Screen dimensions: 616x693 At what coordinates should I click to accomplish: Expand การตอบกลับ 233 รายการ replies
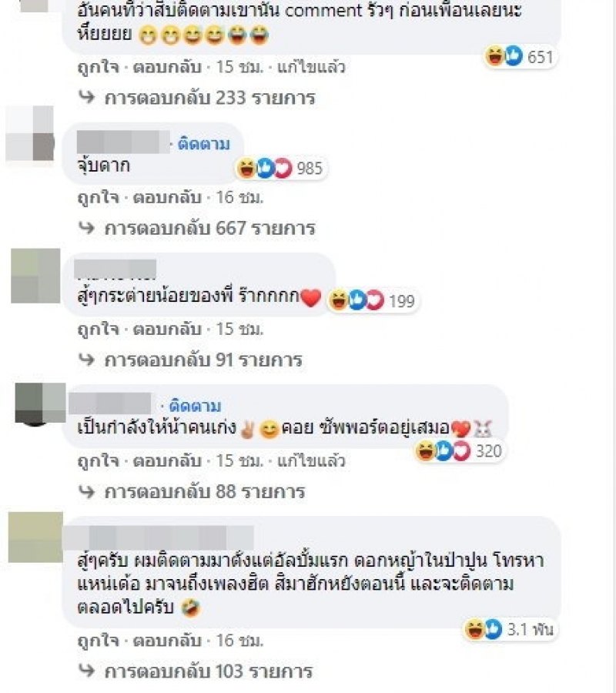tap(209, 98)
